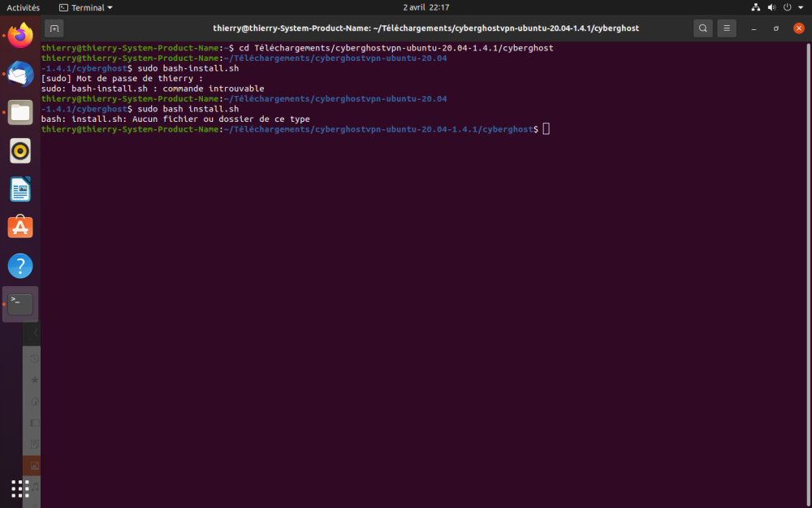The image size is (812, 508).
Task: Maximize the terminal window
Action: (x=775, y=28)
